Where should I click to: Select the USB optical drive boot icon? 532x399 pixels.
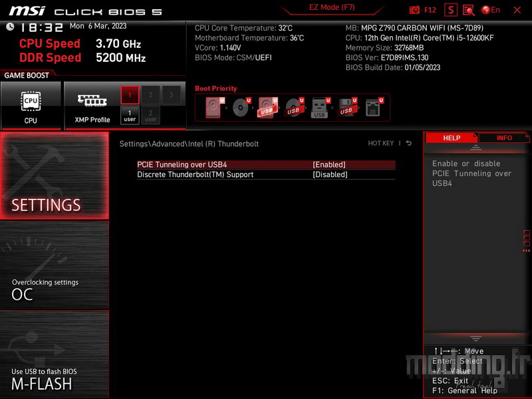click(x=294, y=108)
